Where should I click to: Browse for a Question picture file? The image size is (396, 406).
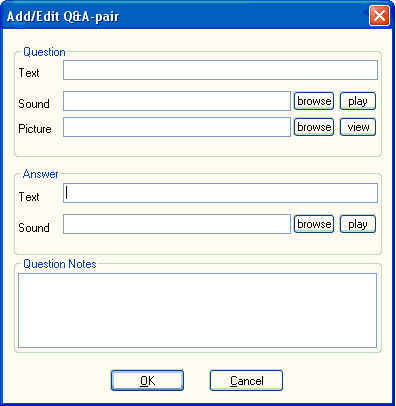pos(314,127)
